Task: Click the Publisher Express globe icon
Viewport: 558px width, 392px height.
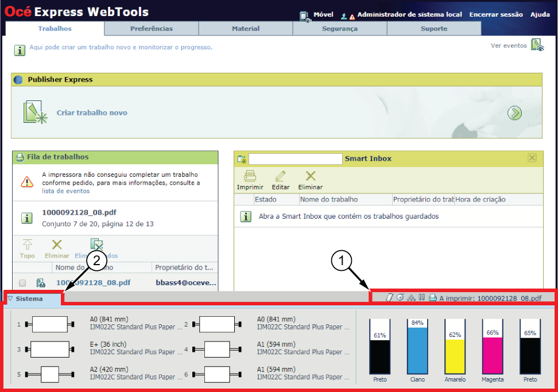Action: (x=18, y=80)
